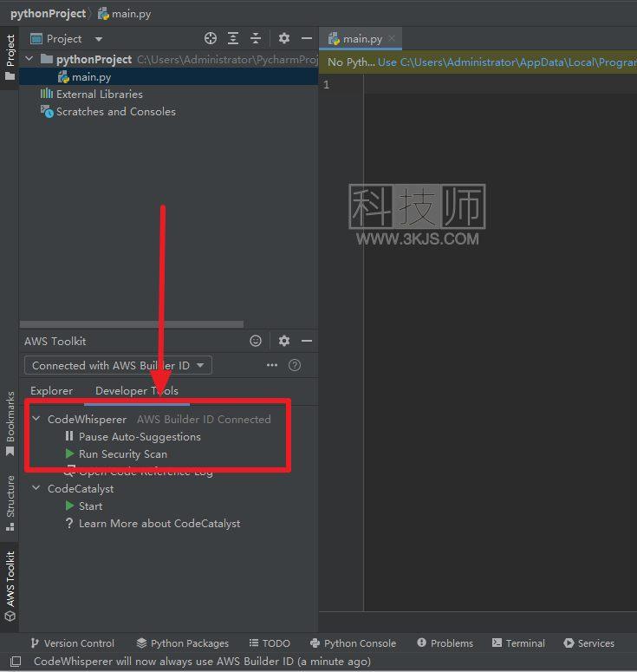
Task: Click Learn More about CodeCatalyst
Action: 159,523
